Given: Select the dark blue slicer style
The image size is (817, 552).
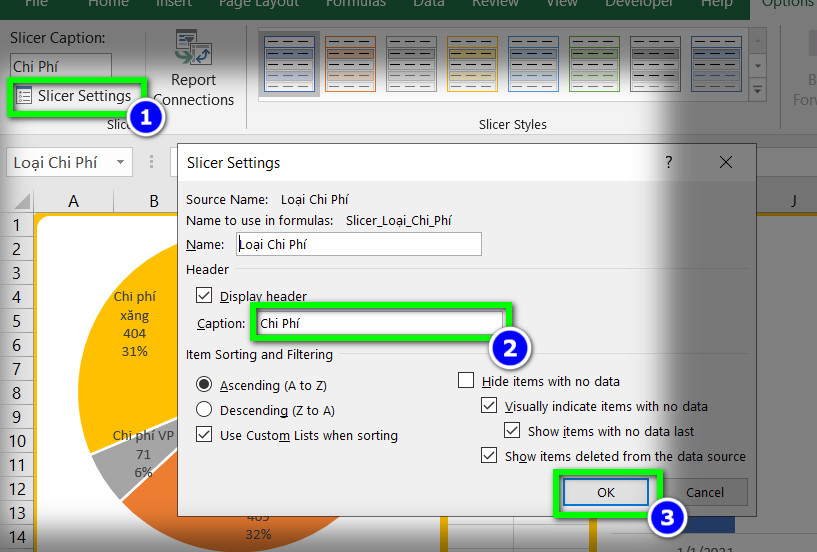Looking at the screenshot, I should (289, 64).
